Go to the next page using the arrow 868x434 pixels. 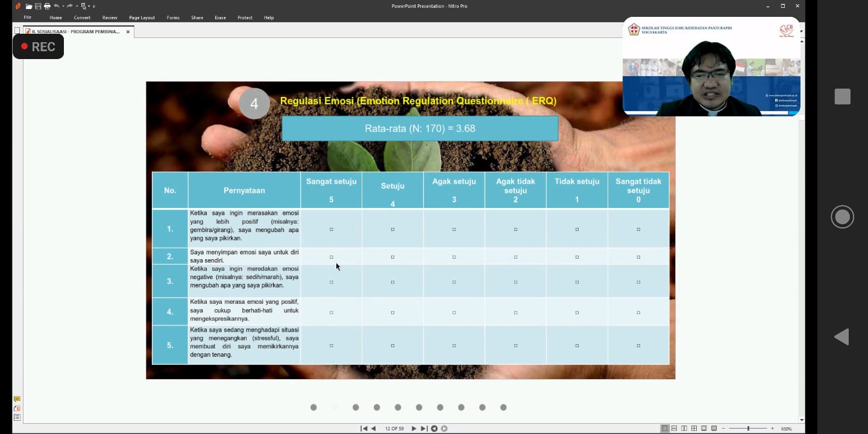point(414,429)
